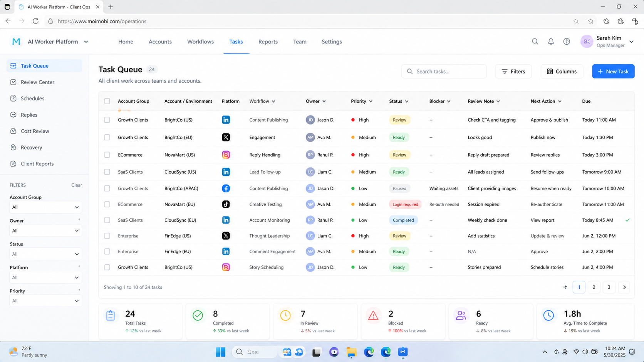Viewport: 644px width, 362px height.
Task: Open the notifications bell icon
Action: pos(551,42)
